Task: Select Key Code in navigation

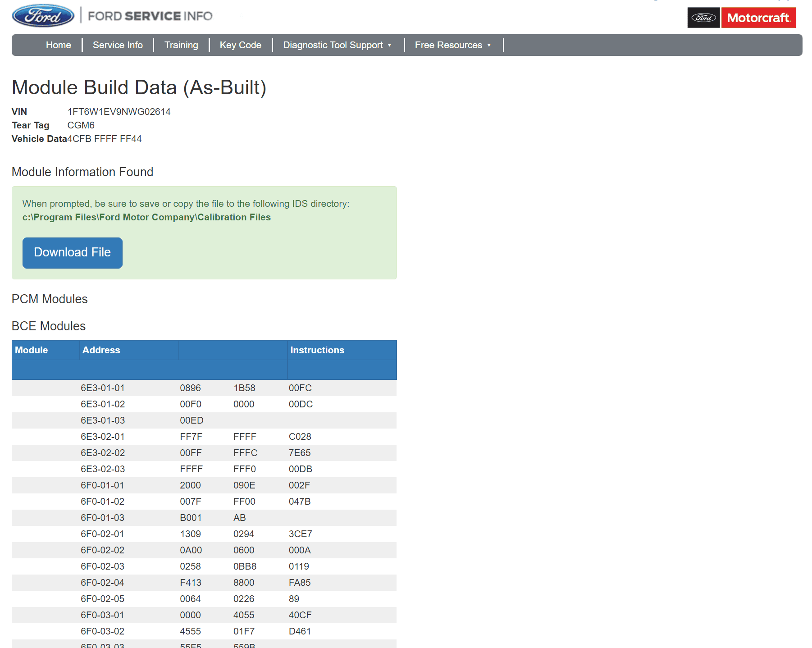Action: 240,45
